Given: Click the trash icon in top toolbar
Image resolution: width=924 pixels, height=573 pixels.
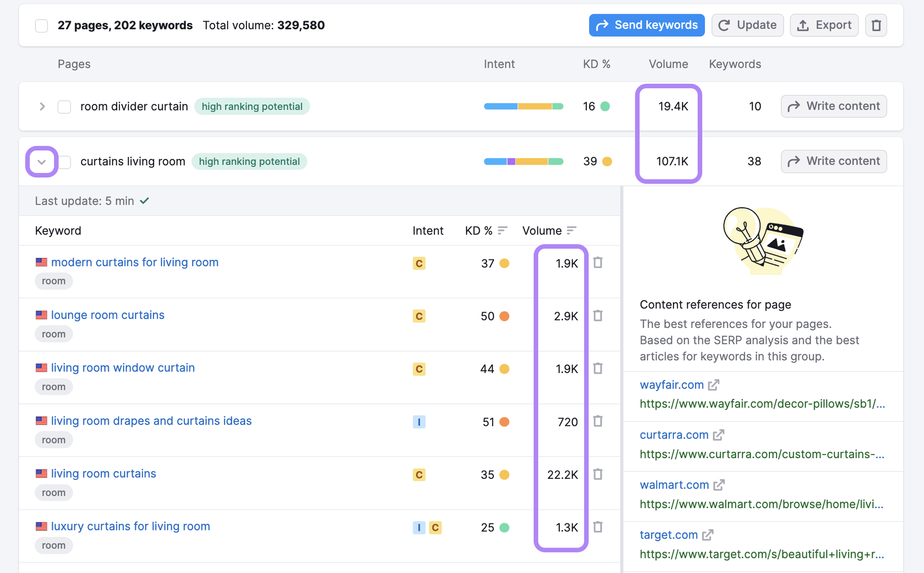Looking at the screenshot, I should coord(876,25).
